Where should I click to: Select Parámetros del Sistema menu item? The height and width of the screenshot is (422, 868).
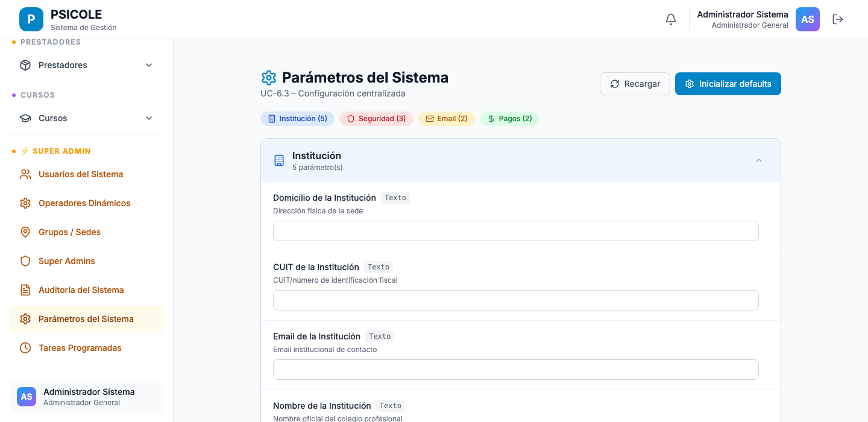(x=86, y=319)
